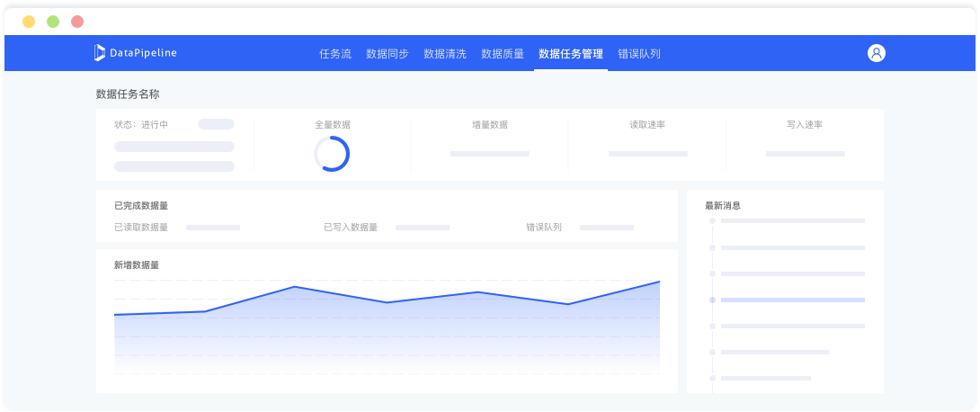Click the red window control dot

tap(77, 21)
